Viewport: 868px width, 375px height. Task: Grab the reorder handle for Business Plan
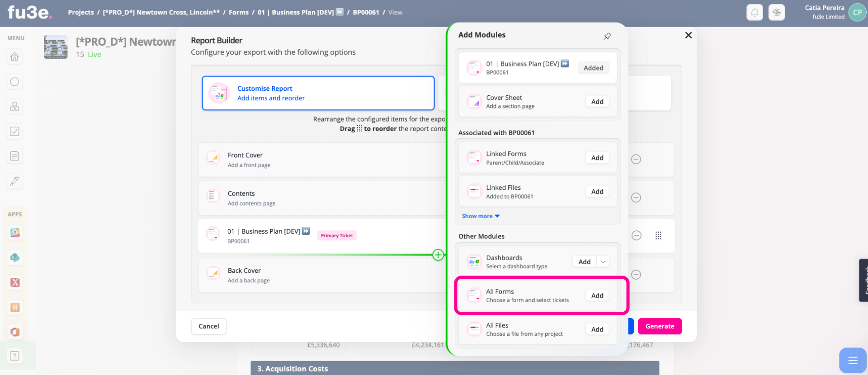click(658, 235)
